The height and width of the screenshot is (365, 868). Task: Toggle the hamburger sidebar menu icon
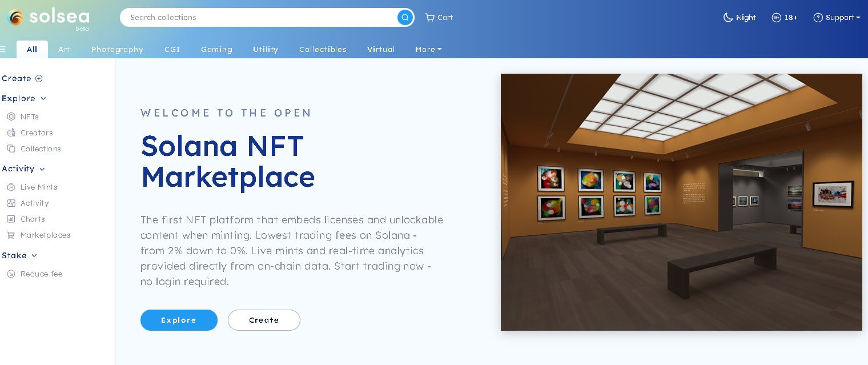coord(3,50)
